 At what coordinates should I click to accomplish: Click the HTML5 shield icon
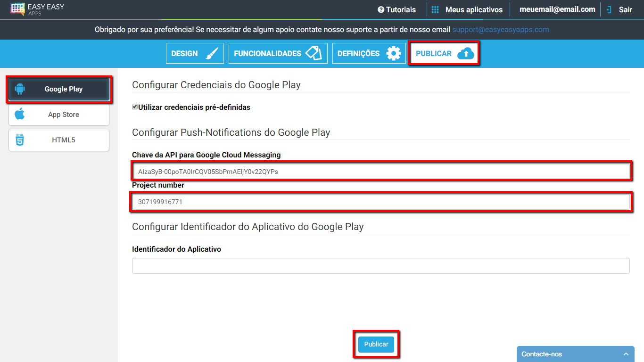(x=20, y=140)
